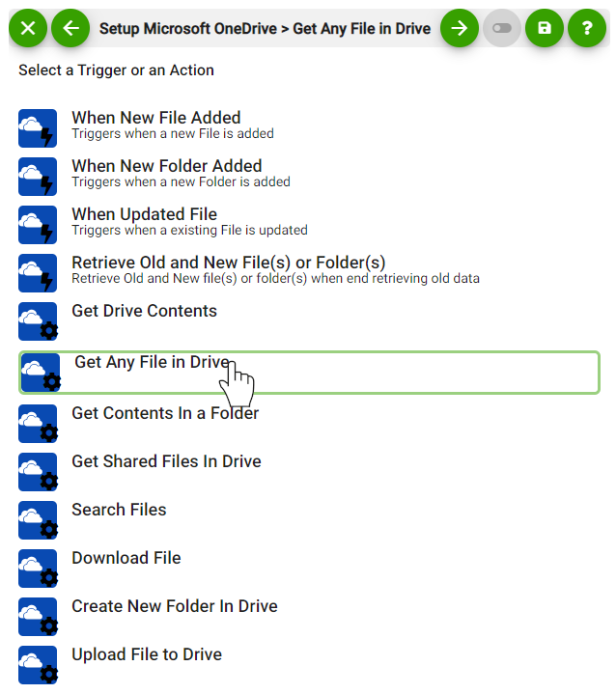Viewport: 616px width, 694px height.
Task: Click 'Triggers when a existing File is updated' description
Action: pyautogui.click(x=189, y=230)
